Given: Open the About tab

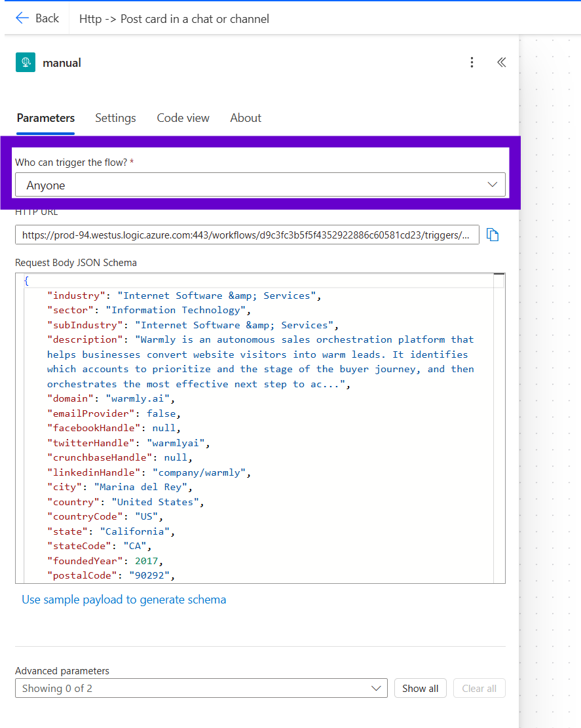Looking at the screenshot, I should coord(246,118).
